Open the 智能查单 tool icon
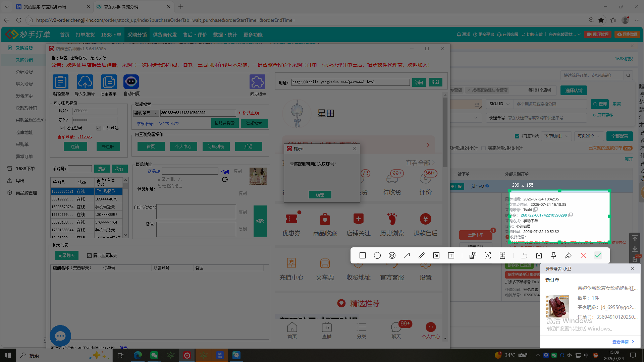Screen dimensions: 644x362 click(61, 82)
